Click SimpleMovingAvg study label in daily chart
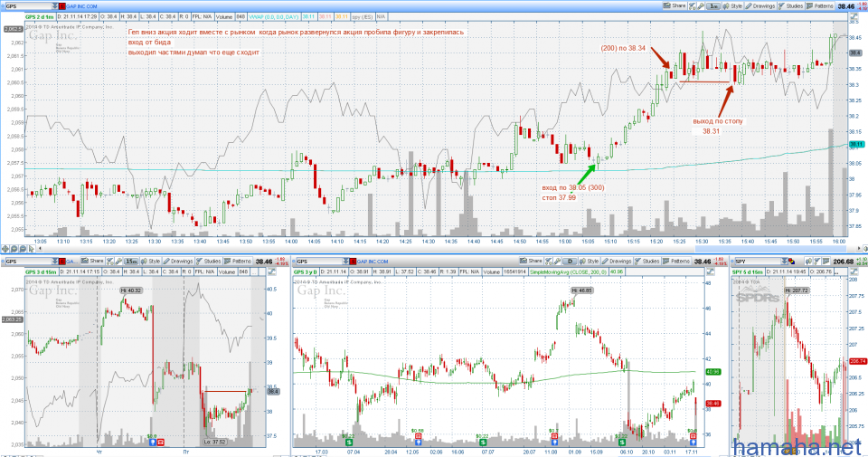The height and width of the screenshot is (457, 868). tap(569, 272)
